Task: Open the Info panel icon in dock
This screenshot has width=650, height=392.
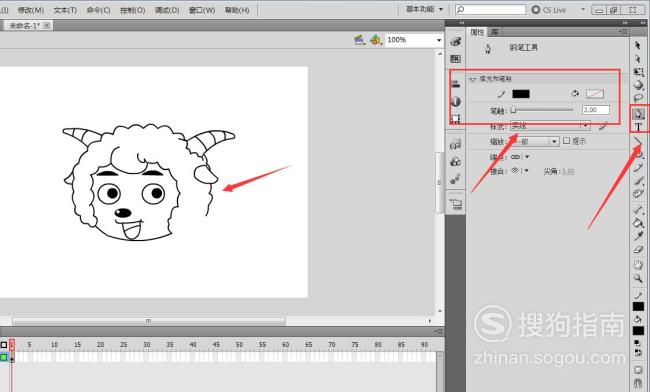Action: pos(456,101)
